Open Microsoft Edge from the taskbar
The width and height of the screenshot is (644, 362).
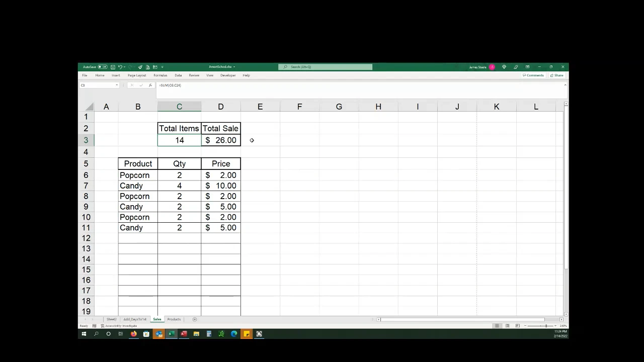234,334
